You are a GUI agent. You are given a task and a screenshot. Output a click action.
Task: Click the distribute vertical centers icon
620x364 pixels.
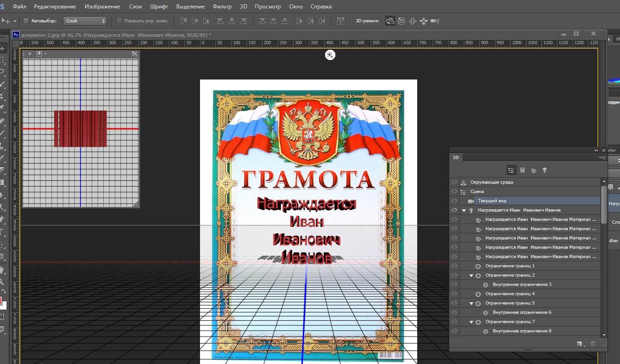[x=273, y=21]
